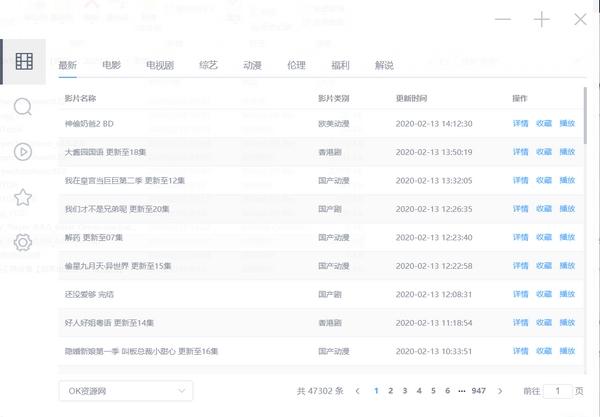Go to page 2
Viewport: 600px width, 417px height.
[x=390, y=391]
